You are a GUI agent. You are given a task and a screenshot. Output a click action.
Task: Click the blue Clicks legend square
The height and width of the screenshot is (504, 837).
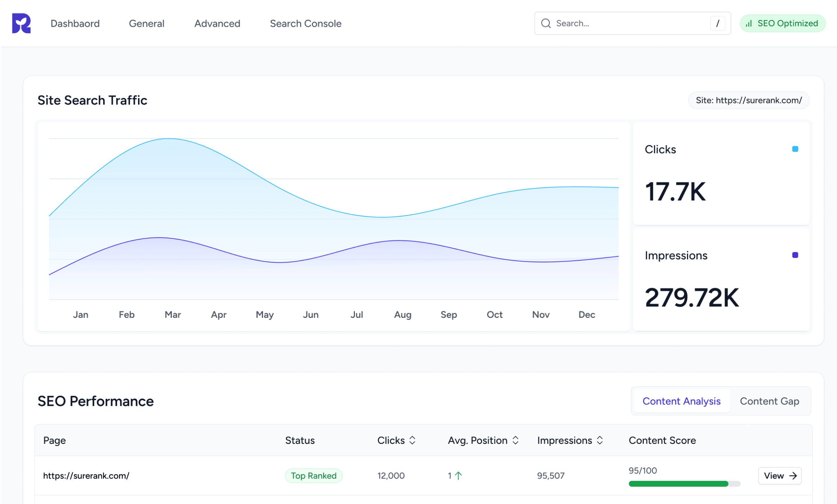pyautogui.click(x=795, y=149)
